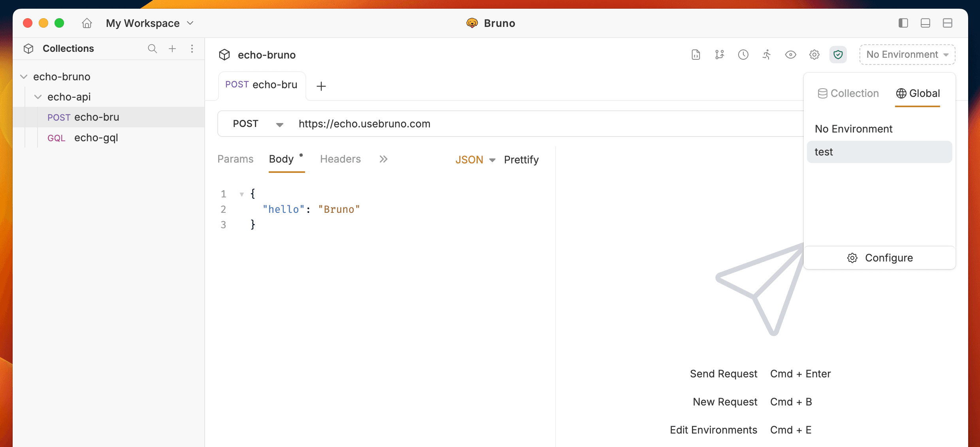This screenshot has height=447, width=980.
Task: Add new collection with plus icon
Action: click(172, 49)
